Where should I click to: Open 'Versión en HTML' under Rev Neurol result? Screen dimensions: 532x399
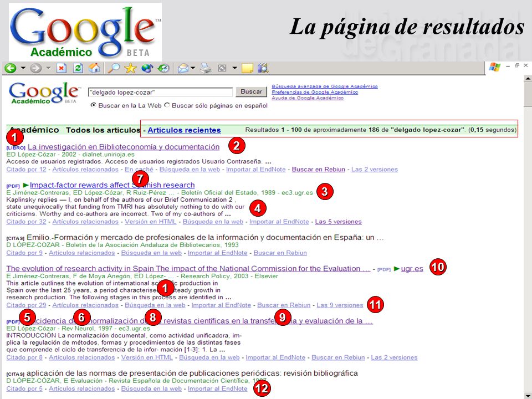point(147,357)
